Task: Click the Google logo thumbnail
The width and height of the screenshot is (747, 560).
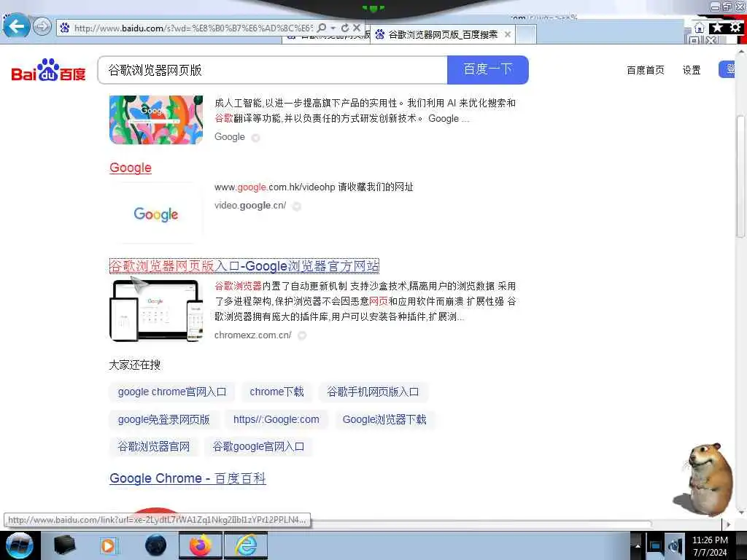Action: tap(156, 214)
